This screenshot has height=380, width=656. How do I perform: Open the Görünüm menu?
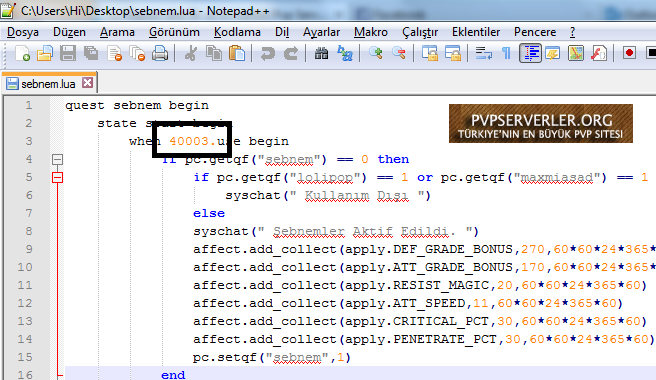click(x=174, y=32)
